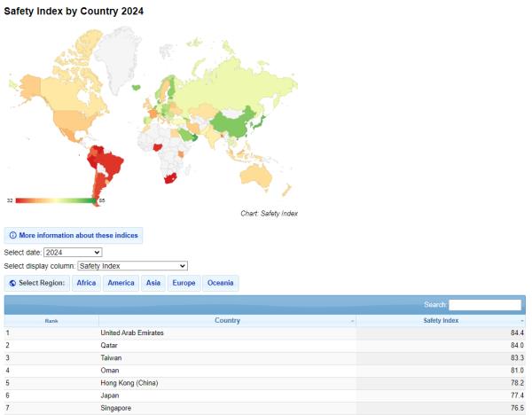This screenshot has height=415, width=532.
Task: Click the sort arrow in Safety Index header
Action: (x=521, y=321)
